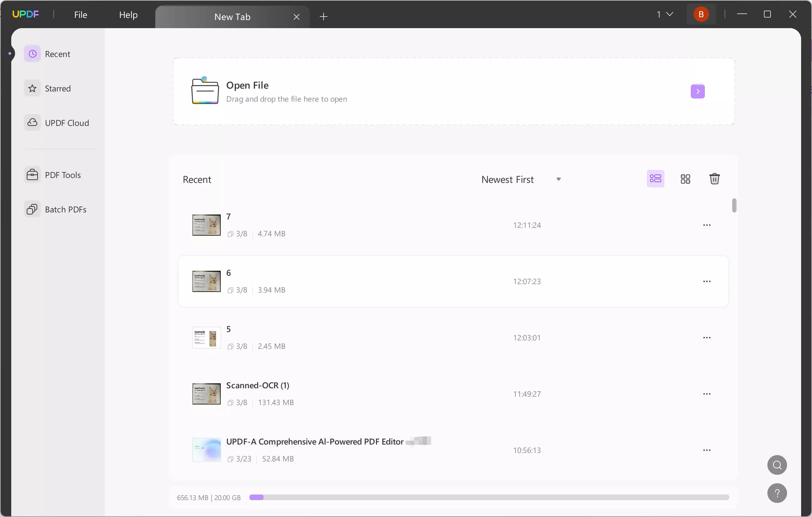
Task: Open search functionality
Action: point(777,465)
